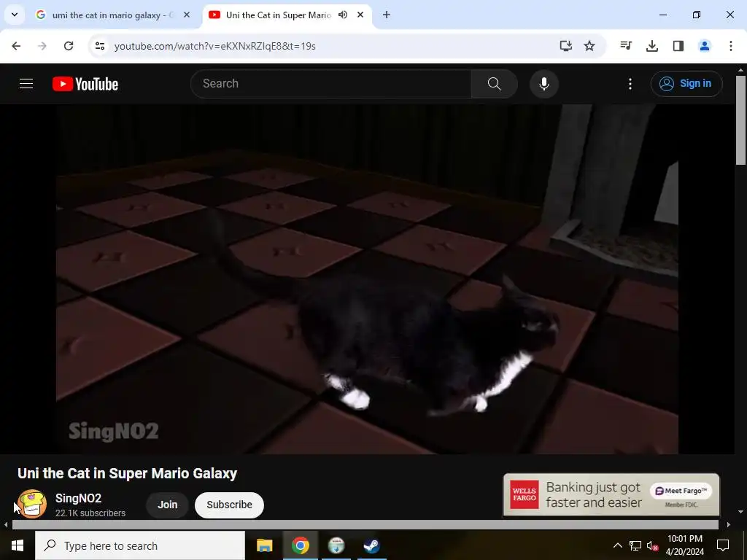Close the YouTube video tab
The height and width of the screenshot is (560, 747).
tap(360, 15)
